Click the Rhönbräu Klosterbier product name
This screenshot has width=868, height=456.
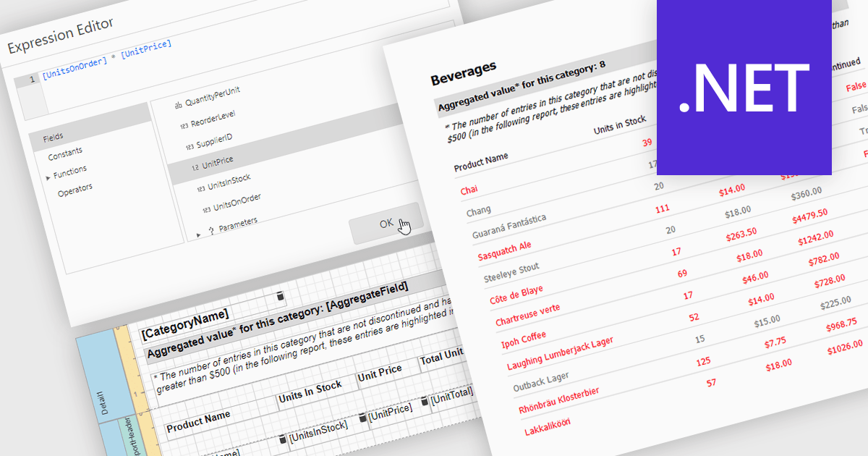[x=559, y=400]
